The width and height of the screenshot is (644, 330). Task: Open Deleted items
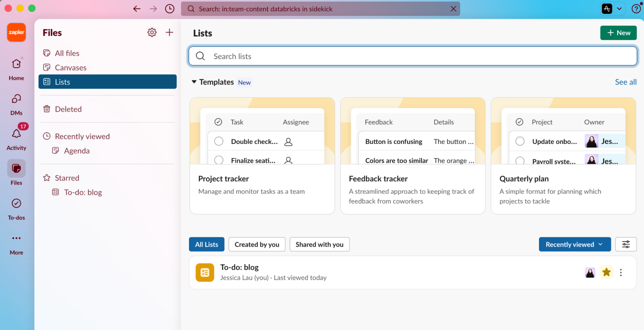coord(107,109)
